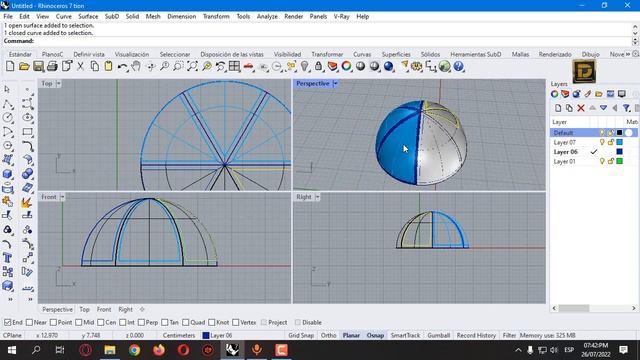
Task: Open the SubD menu
Action: pos(111,17)
